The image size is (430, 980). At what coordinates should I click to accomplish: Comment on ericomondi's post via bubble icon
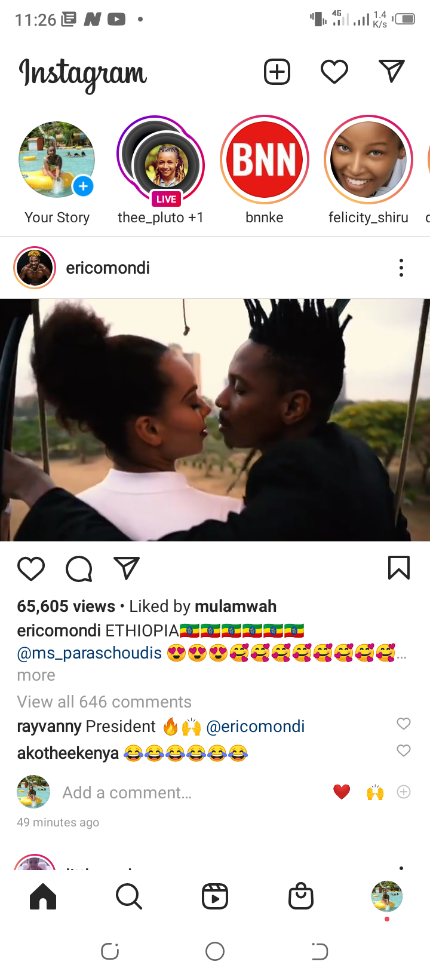click(x=79, y=569)
